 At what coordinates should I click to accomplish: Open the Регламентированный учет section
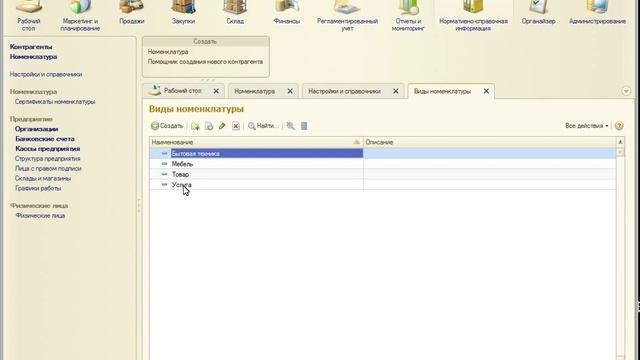(347, 16)
